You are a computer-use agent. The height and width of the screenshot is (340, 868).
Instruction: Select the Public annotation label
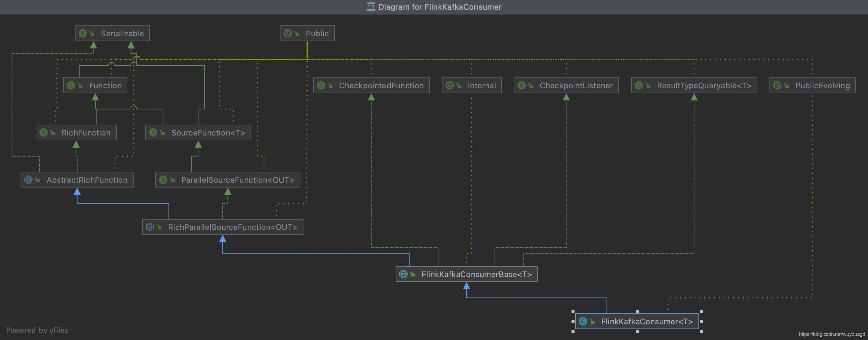317,33
